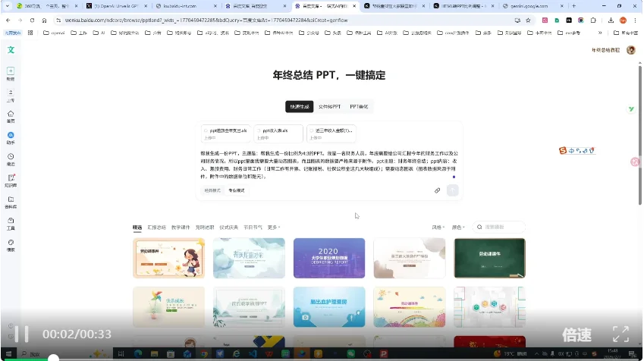Click the green floating icon on the right edge
The width and height of the screenshot is (644, 361).
[631, 109]
